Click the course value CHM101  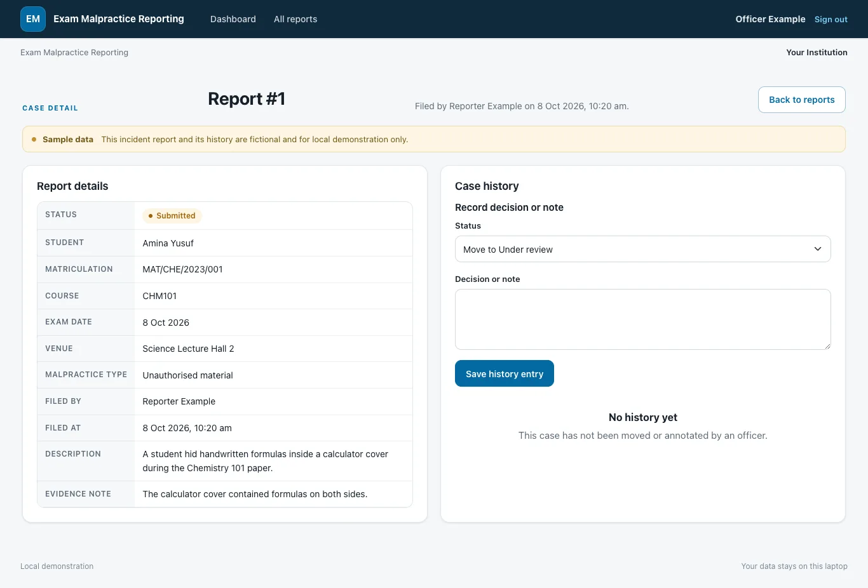tap(159, 296)
